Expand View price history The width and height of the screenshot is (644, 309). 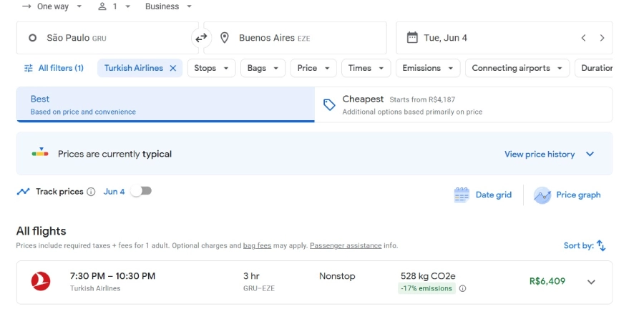point(549,154)
